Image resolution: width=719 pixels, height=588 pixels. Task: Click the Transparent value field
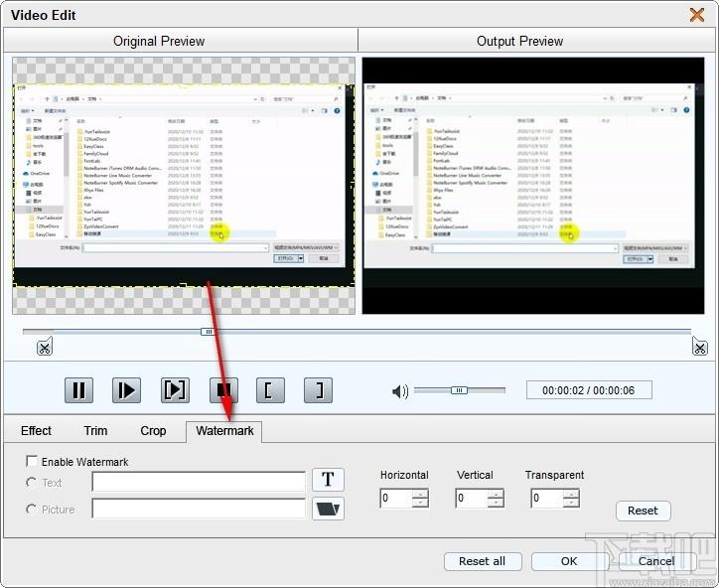pyautogui.click(x=547, y=498)
